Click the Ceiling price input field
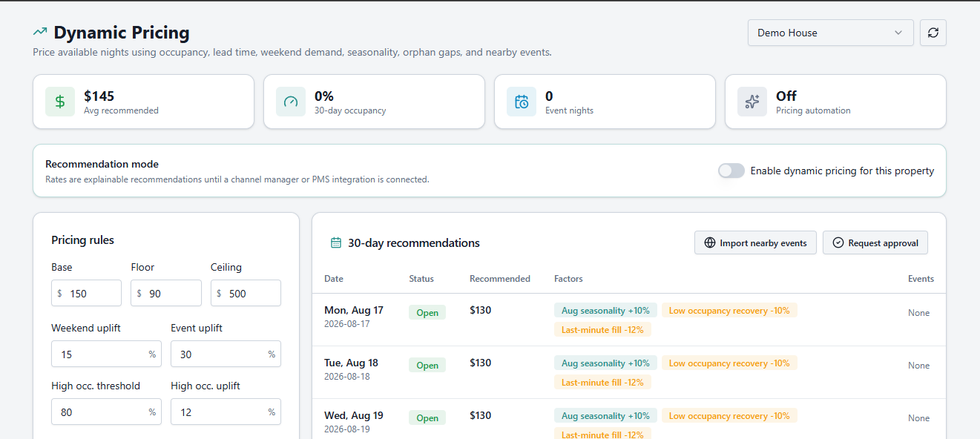 (246, 293)
